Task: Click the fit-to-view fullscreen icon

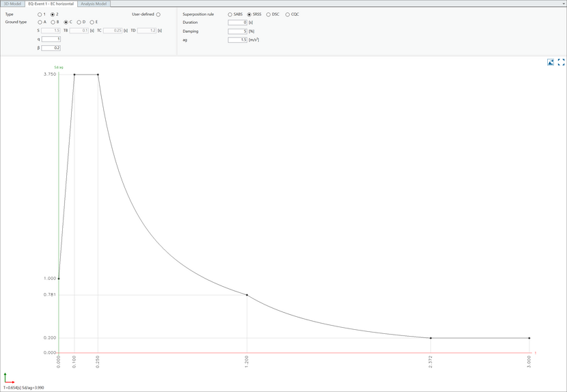Action: coord(562,62)
